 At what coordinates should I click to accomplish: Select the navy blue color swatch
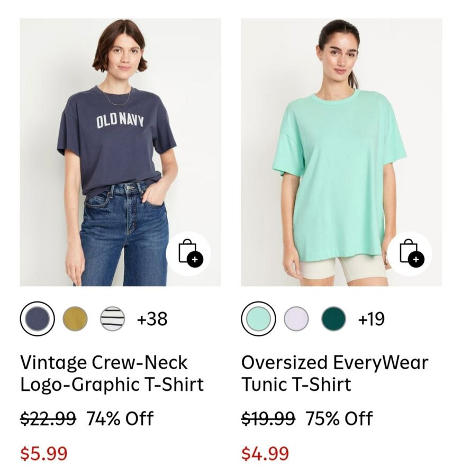[38, 319]
